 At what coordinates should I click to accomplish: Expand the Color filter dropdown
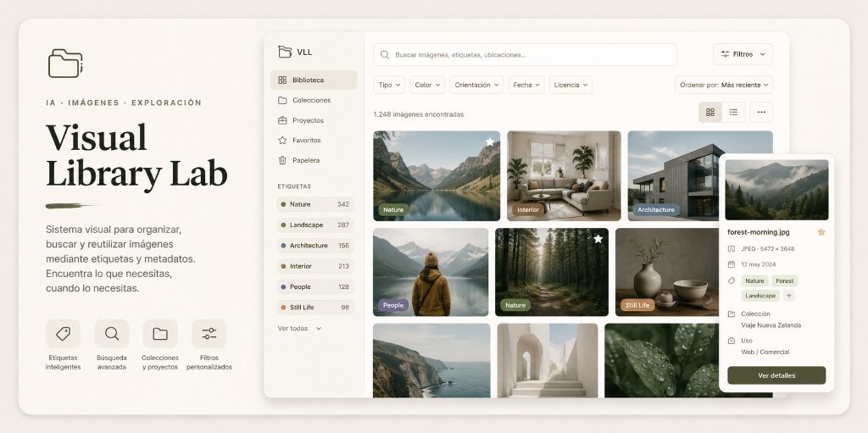coord(427,85)
